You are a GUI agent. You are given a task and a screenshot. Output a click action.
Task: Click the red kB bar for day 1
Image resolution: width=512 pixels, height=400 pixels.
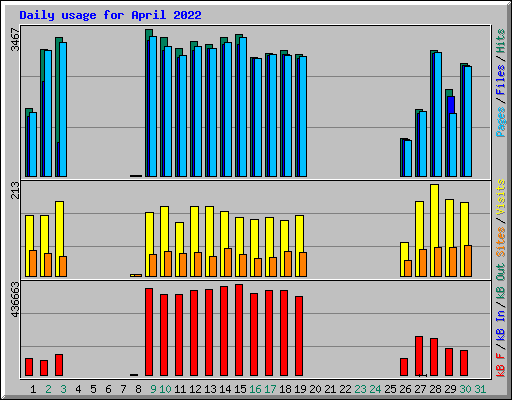[29, 367]
